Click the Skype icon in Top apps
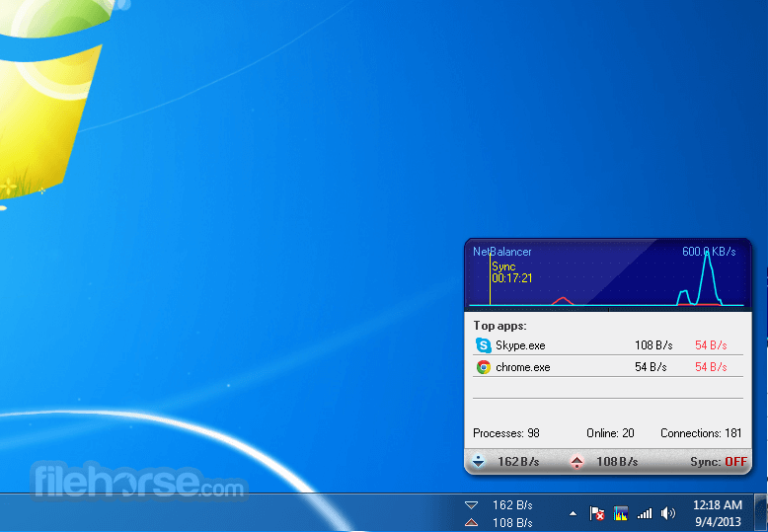This screenshot has width=768, height=532. (484, 345)
